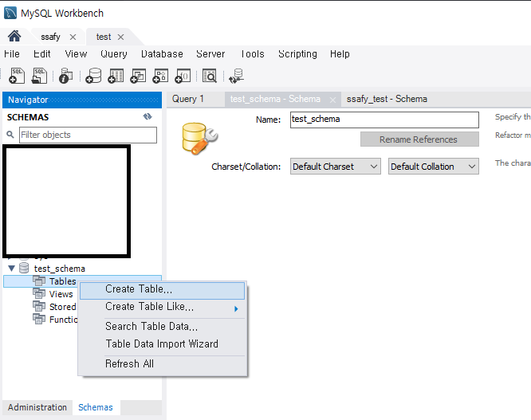
Task: Expand the Create Table Like submenu arrow
Action: pyautogui.click(x=236, y=308)
